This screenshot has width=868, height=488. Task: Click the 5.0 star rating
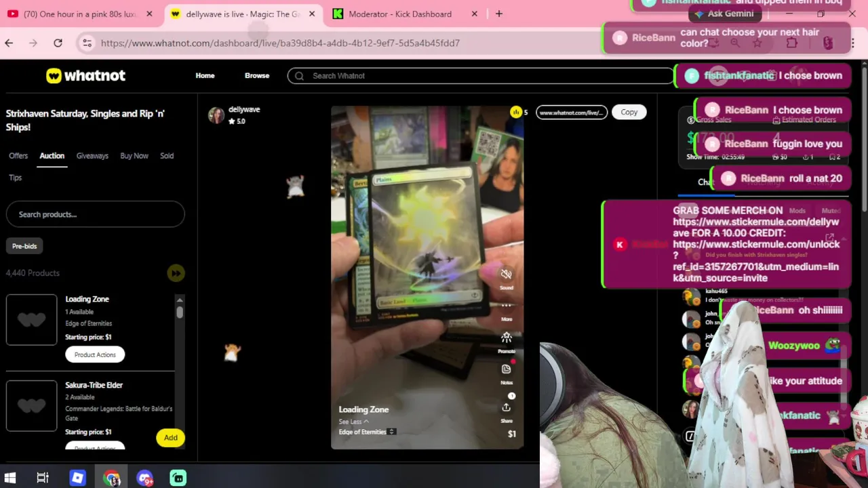(237, 121)
